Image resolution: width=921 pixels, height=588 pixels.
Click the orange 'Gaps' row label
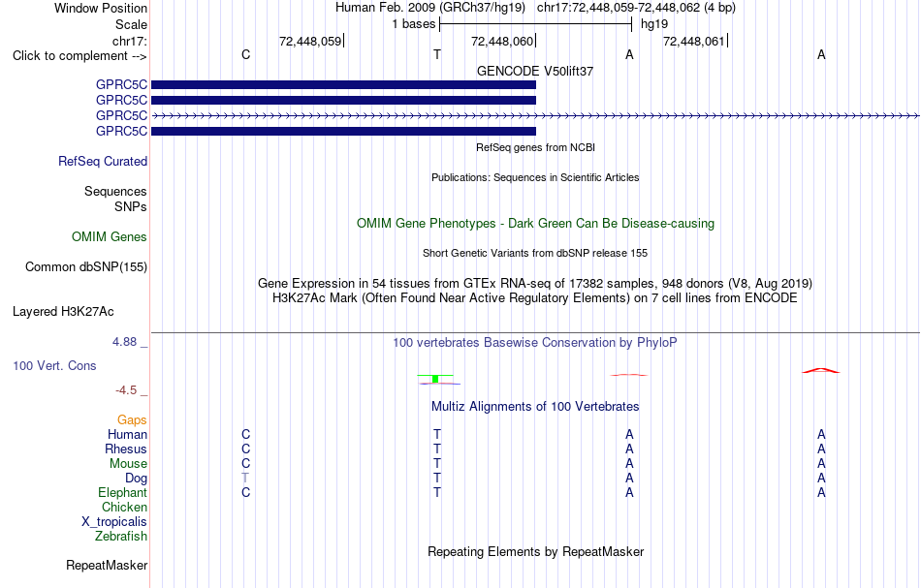(x=132, y=420)
